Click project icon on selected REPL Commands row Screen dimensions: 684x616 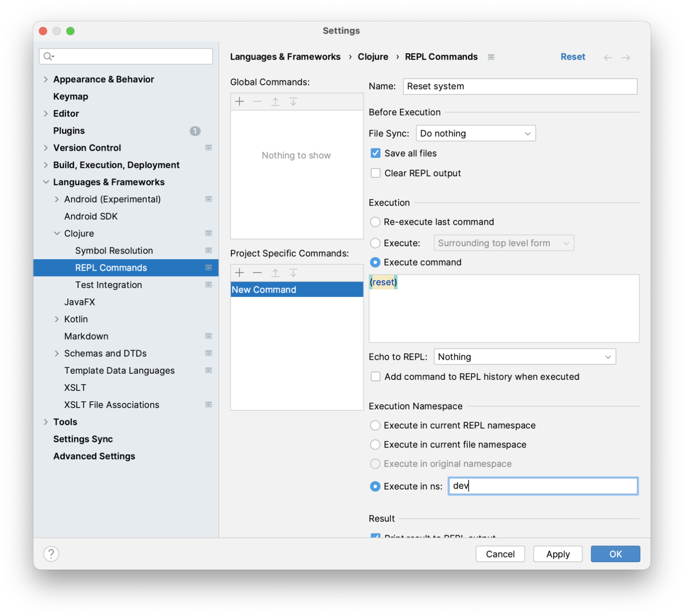pos(208,268)
